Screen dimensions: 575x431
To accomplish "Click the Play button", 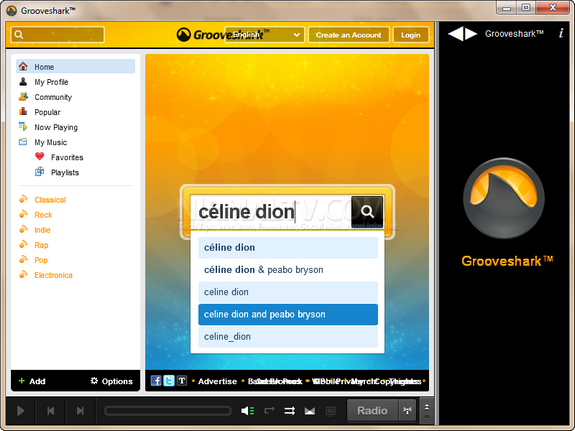I will 21,411.
